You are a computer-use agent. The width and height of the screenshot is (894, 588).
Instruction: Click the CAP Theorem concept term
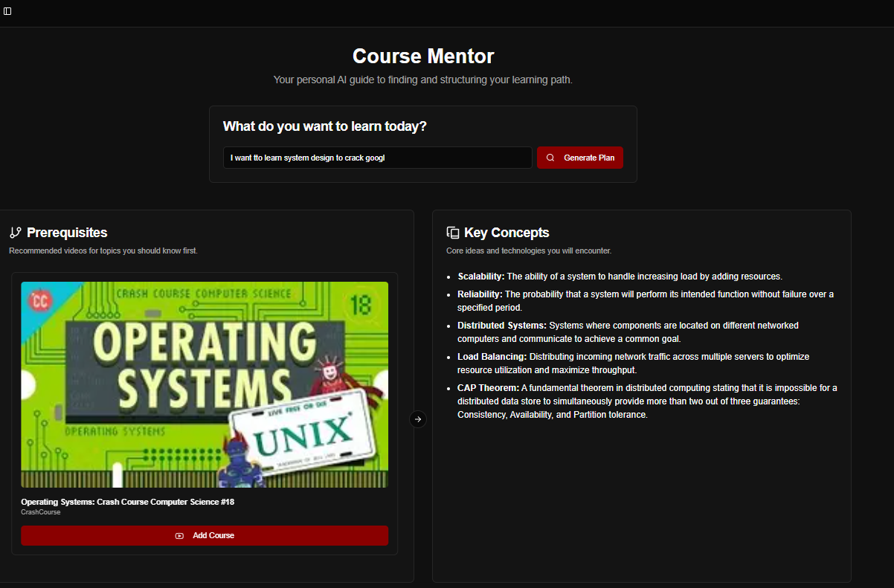(488, 388)
